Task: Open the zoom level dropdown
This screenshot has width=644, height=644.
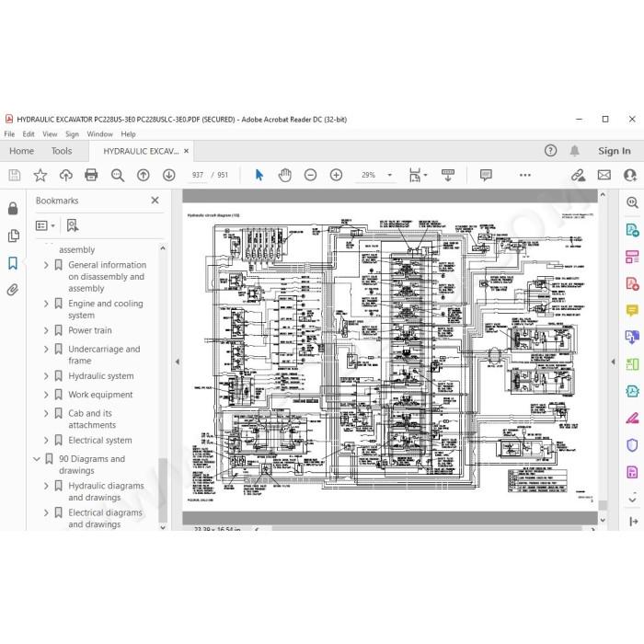Action: click(390, 175)
